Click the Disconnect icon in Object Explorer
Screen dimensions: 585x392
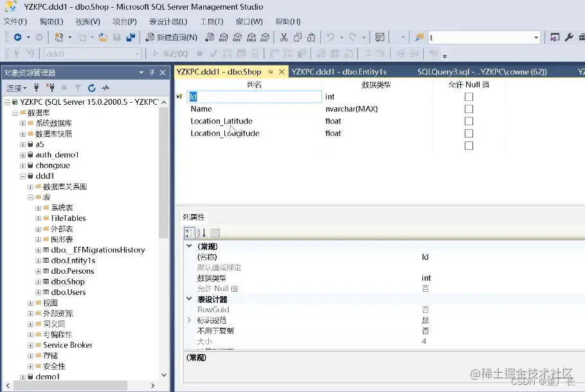coord(50,87)
